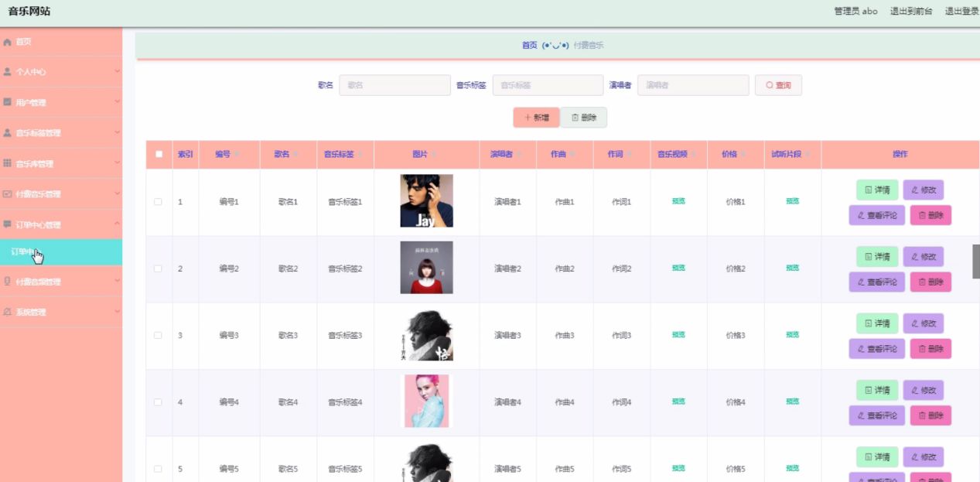The height and width of the screenshot is (482, 980).
Task: Click 管理员 abo in the top bar
Action: pyautogui.click(x=855, y=11)
